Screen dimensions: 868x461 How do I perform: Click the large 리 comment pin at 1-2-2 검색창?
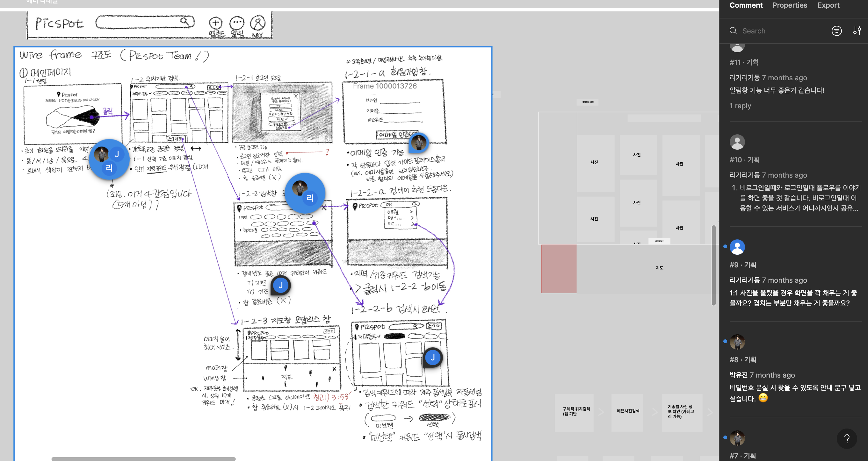(x=305, y=193)
